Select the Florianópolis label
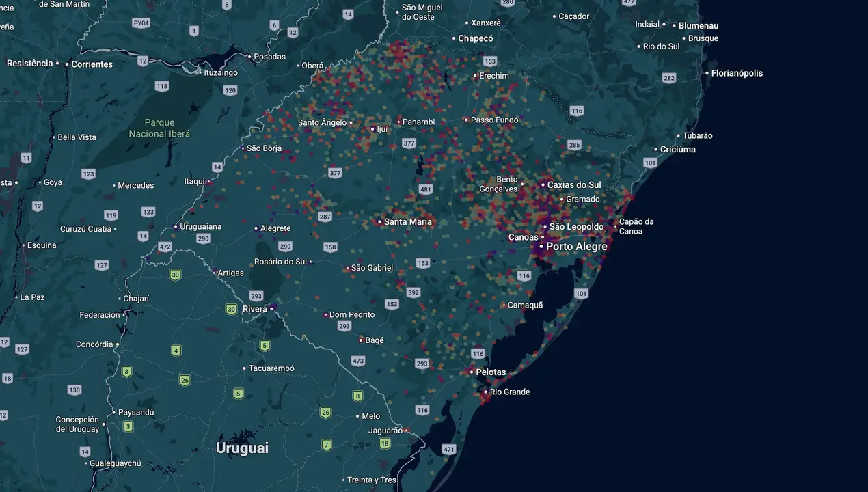868x492 pixels. point(737,73)
